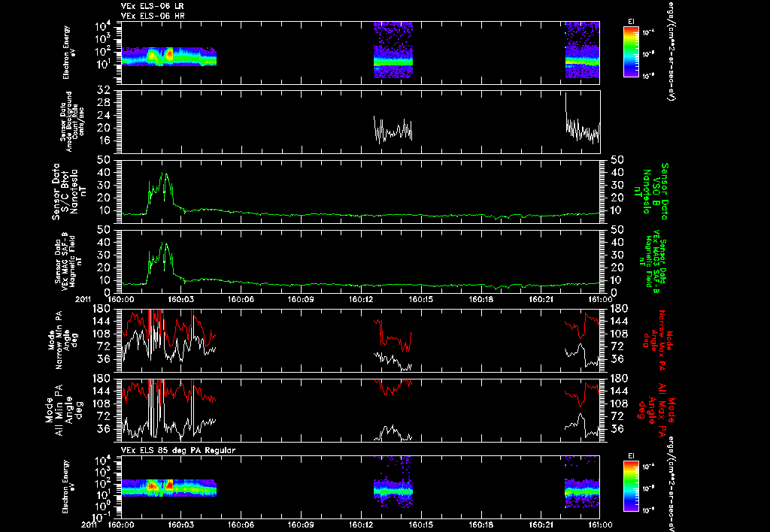Click the 'VEx ELS-06 LR' title text

coord(153,6)
